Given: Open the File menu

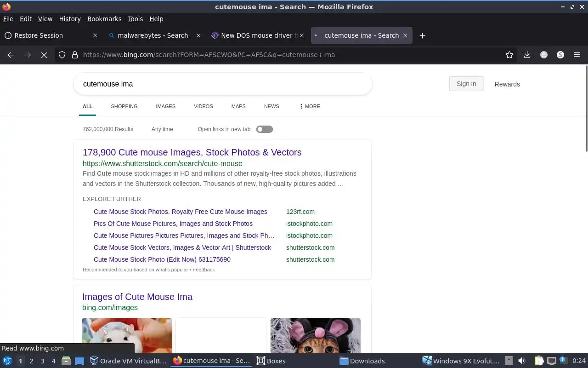Looking at the screenshot, I should tap(8, 19).
